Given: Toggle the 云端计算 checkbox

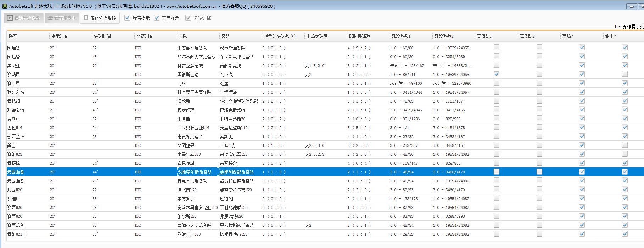Looking at the screenshot, I should 188,18.
